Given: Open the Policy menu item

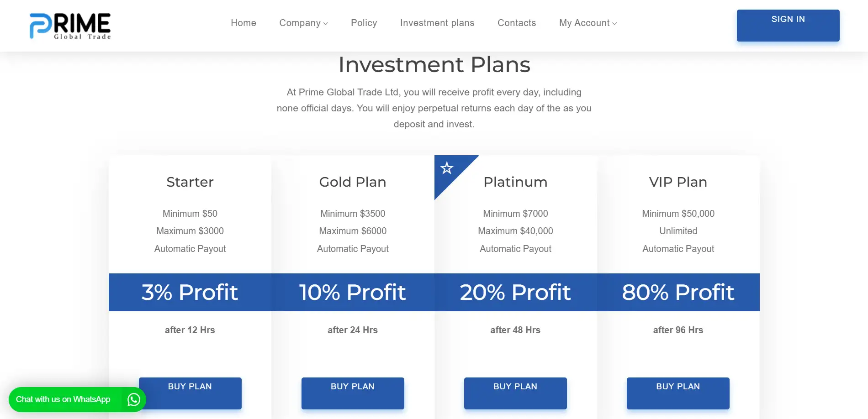Looking at the screenshot, I should (x=364, y=23).
